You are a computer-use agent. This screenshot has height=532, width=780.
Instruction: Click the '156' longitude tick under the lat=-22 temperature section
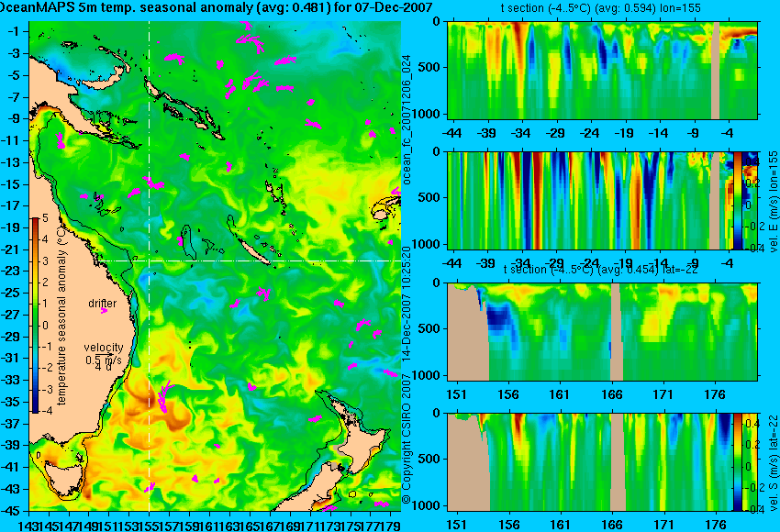(x=507, y=394)
